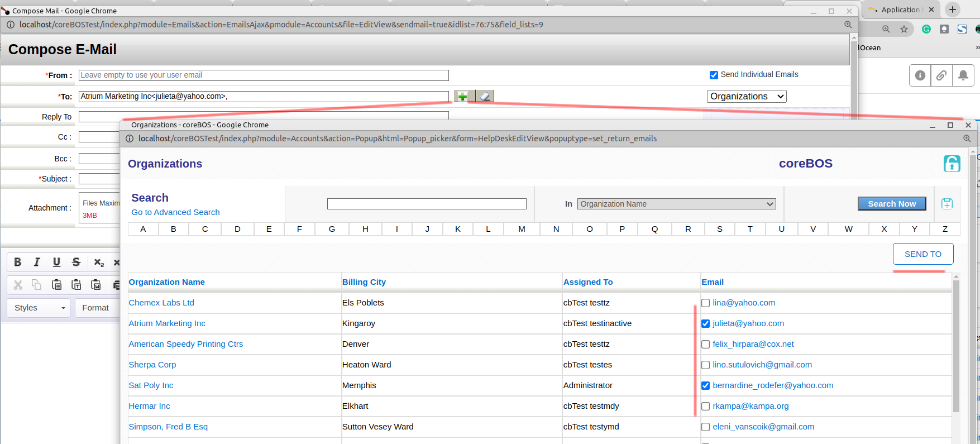
Task: Apply Italic formatting in editor toolbar
Action: click(x=37, y=262)
